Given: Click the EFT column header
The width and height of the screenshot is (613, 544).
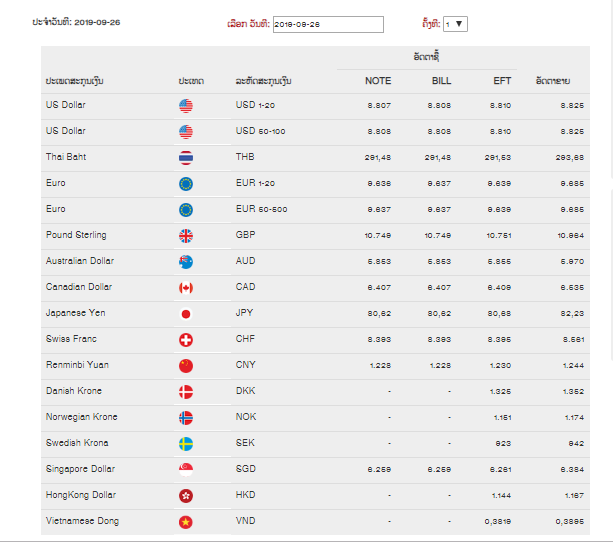Looking at the screenshot, I should tap(502, 81).
